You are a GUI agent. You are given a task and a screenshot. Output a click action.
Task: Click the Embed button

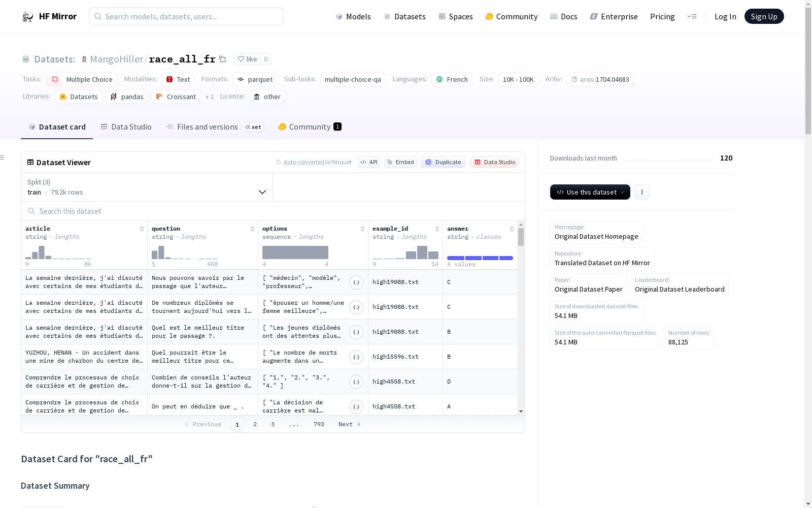400,162
